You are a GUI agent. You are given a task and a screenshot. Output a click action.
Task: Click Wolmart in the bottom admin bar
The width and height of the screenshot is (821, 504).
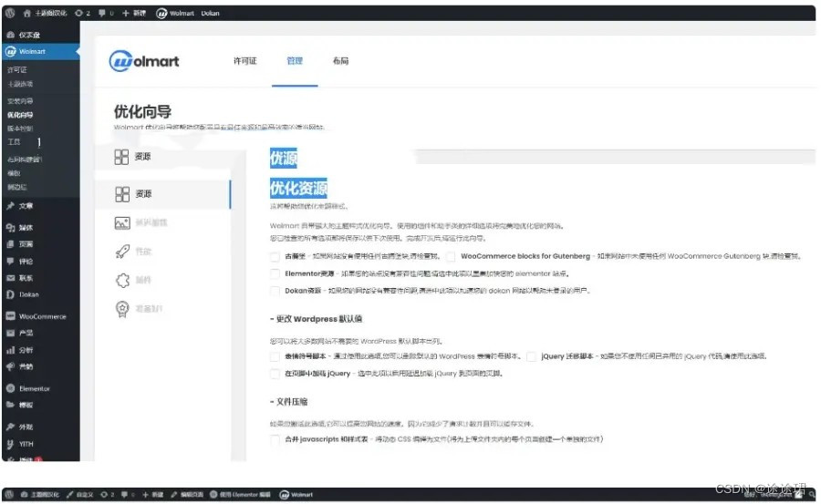[x=296, y=494]
